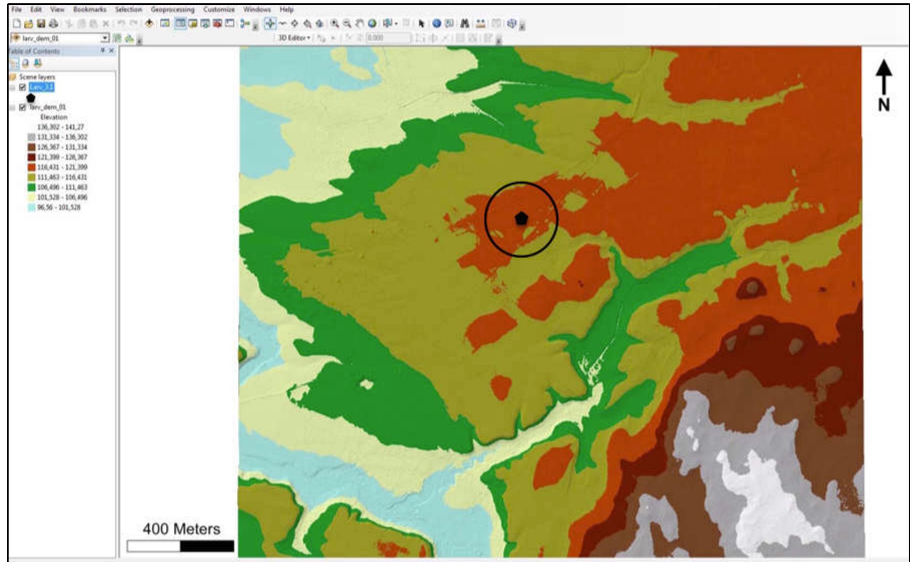Open the Customize menu
This screenshot has width=924, height=562.
(x=219, y=9)
